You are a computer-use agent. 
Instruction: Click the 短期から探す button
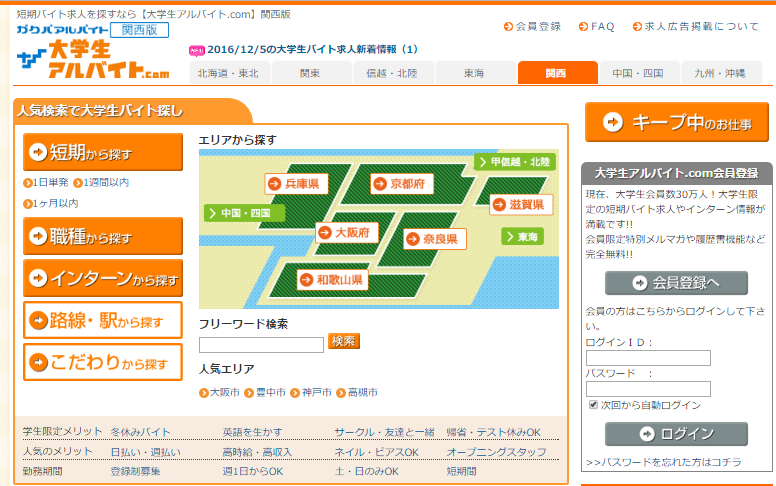103,152
